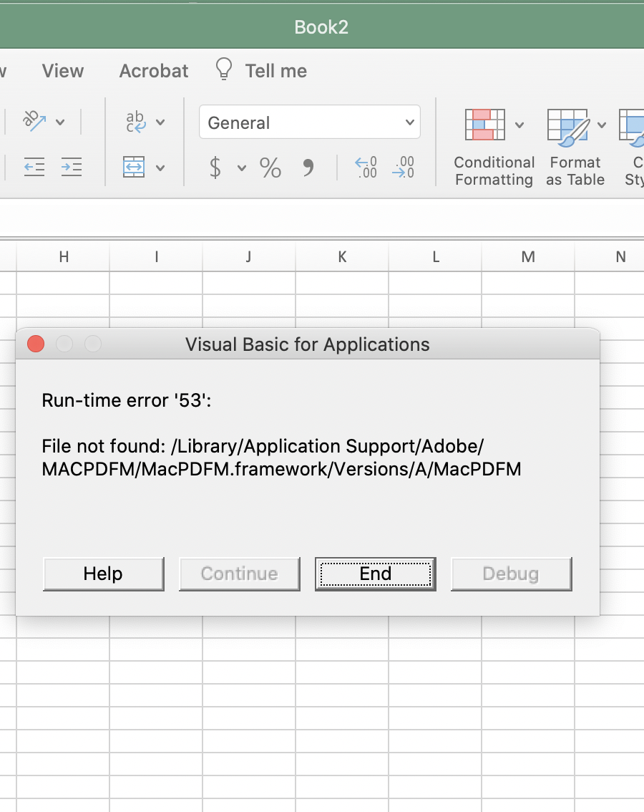Screen dimensions: 644x812
Task: Expand the Wrap Text dropdown arrow
Action: [160, 122]
